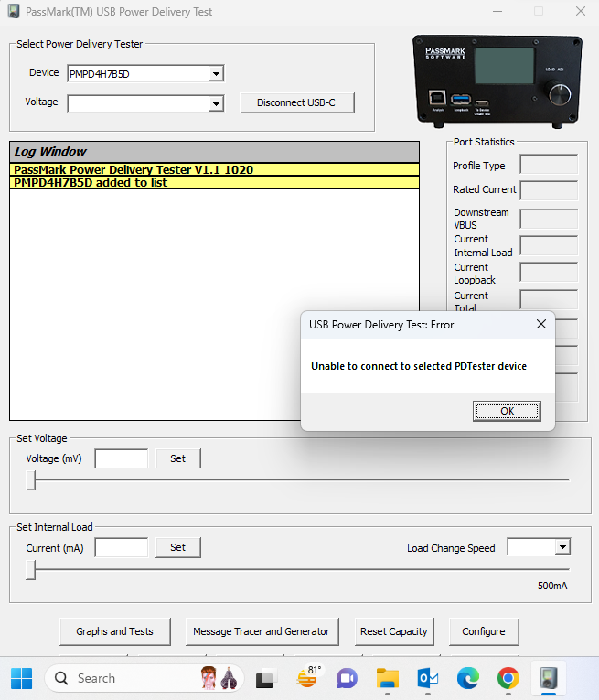Click the taskbar Search box
This screenshot has width=599, height=700.
pos(144,679)
